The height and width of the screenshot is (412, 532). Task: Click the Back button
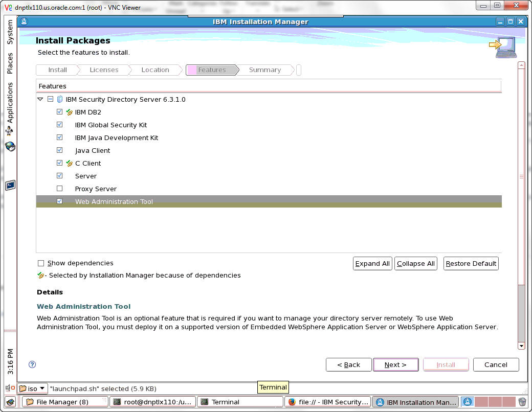coord(348,365)
